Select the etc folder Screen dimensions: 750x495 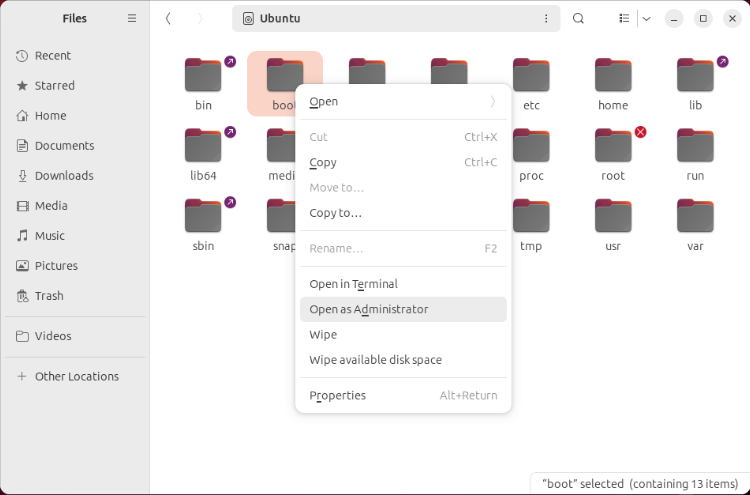pyautogui.click(x=531, y=75)
